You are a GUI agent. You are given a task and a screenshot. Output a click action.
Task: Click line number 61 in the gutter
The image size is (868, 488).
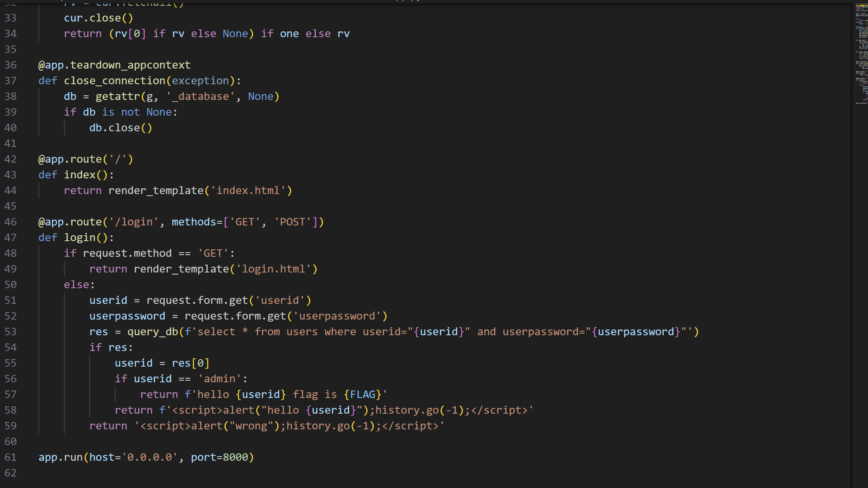pos(11,457)
